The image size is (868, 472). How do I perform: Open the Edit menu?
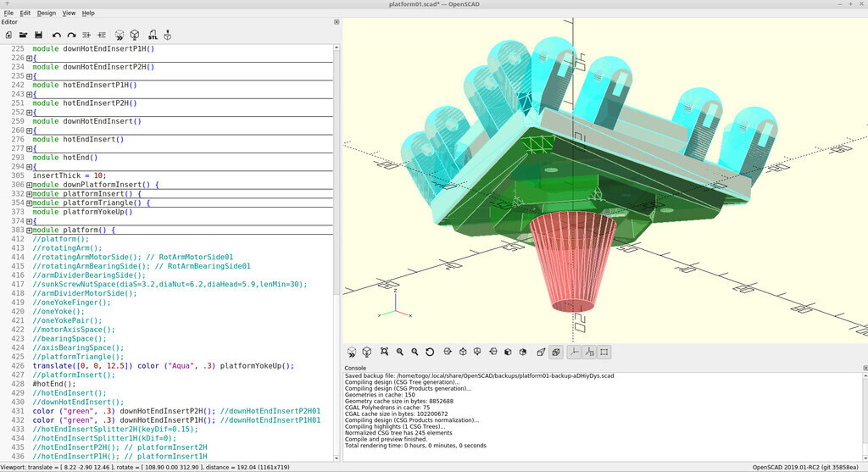point(25,13)
